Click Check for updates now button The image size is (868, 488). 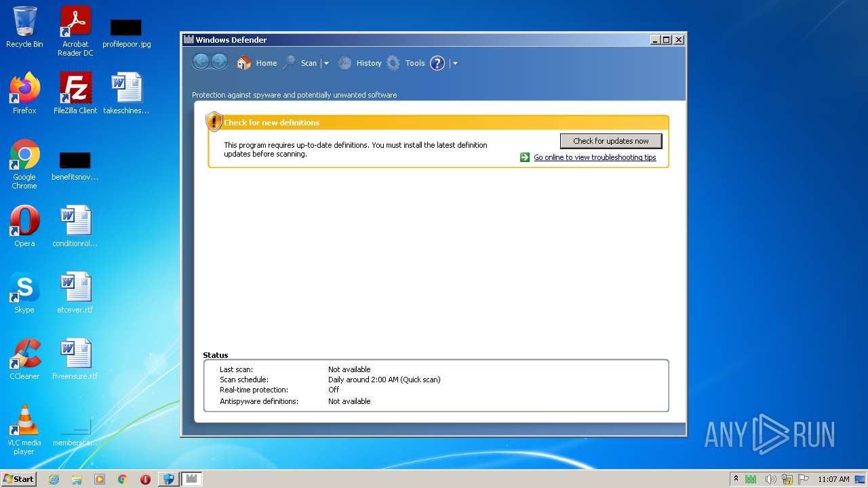611,141
